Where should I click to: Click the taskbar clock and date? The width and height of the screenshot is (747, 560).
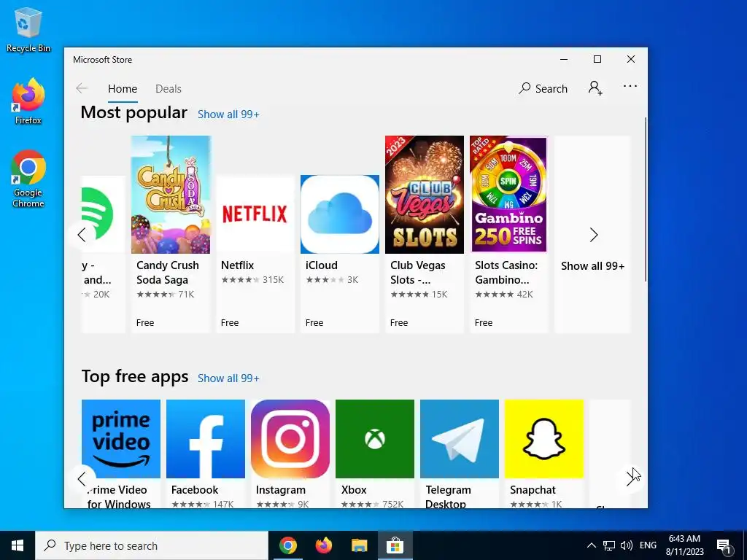click(684, 545)
